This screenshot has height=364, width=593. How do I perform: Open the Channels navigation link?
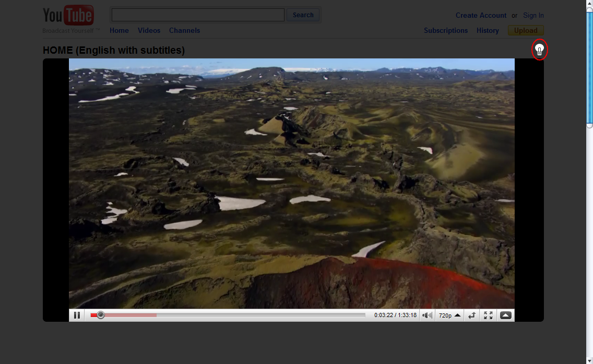pyautogui.click(x=185, y=31)
